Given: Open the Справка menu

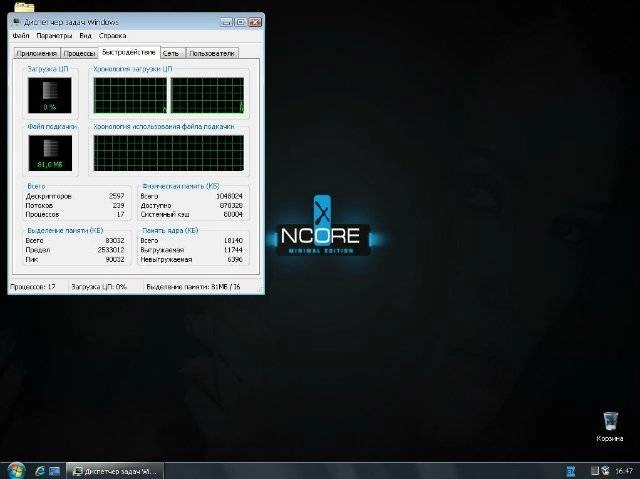Looking at the screenshot, I should [x=113, y=36].
